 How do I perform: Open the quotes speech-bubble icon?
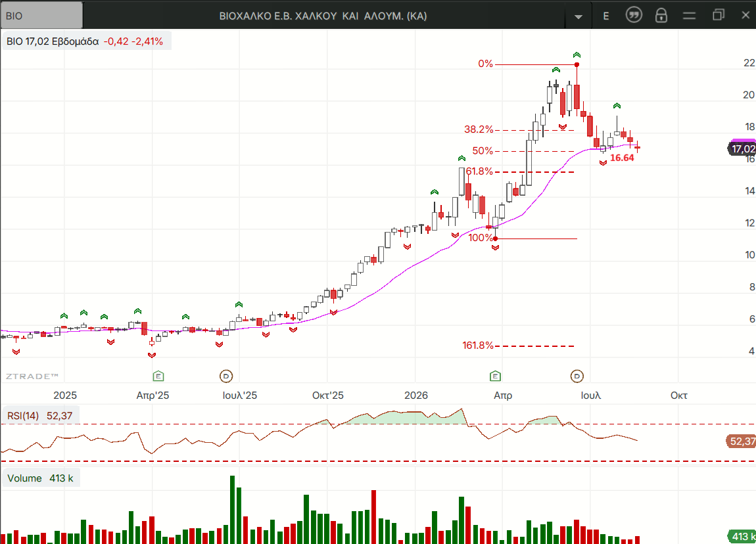point(634,15)
